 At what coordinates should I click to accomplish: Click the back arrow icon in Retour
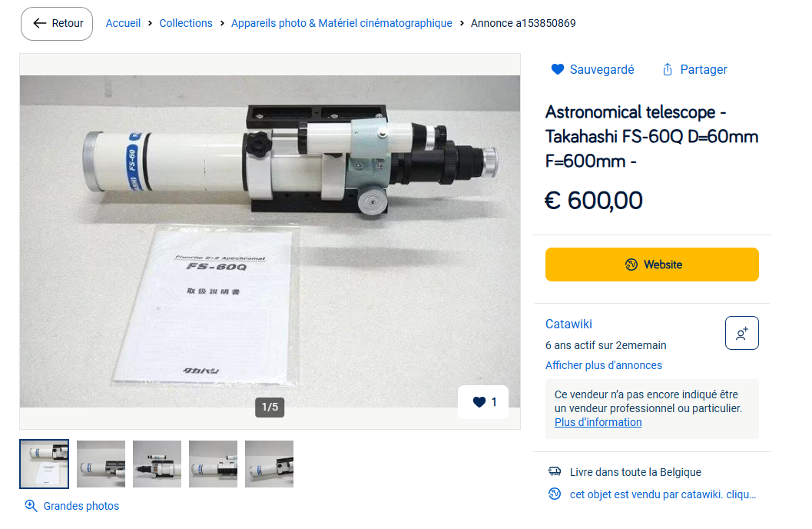point(39,23)
